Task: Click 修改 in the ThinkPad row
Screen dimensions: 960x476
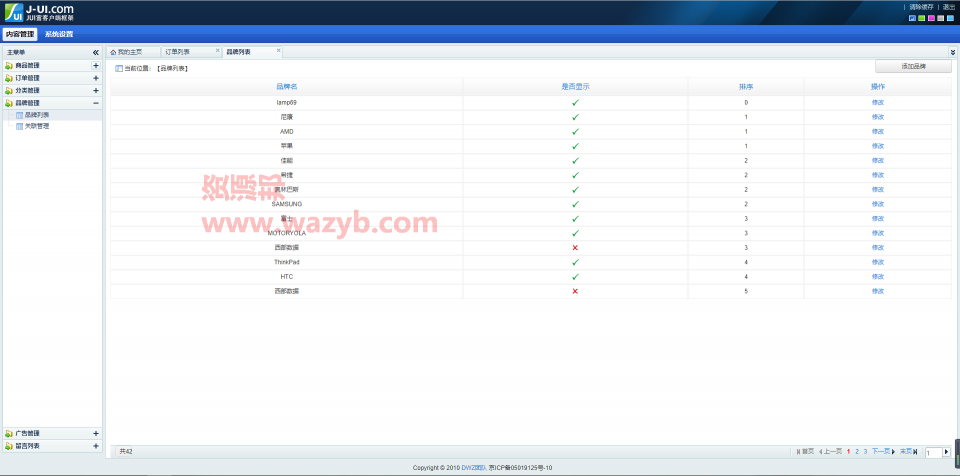Action: click(x=877, y=262)
